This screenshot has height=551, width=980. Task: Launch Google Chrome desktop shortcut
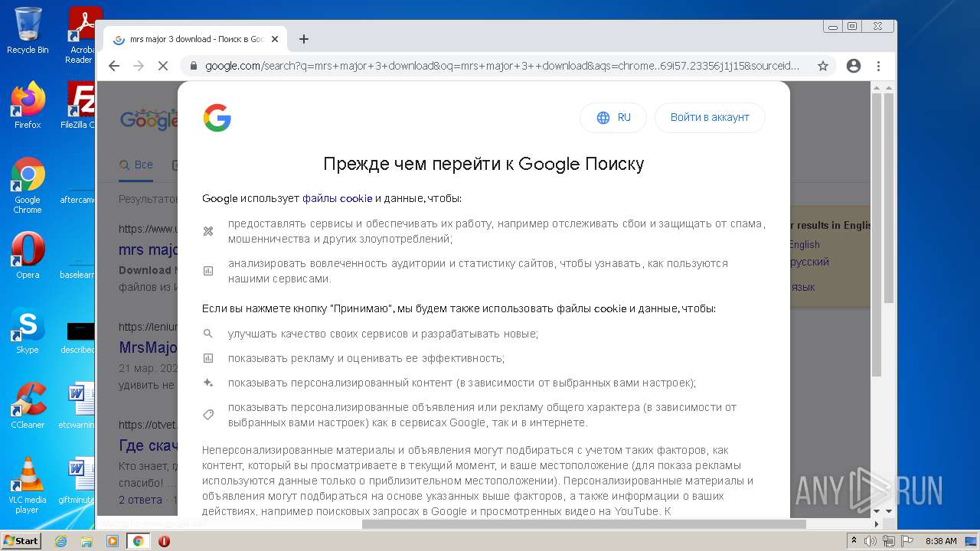[x=28, y=186]
